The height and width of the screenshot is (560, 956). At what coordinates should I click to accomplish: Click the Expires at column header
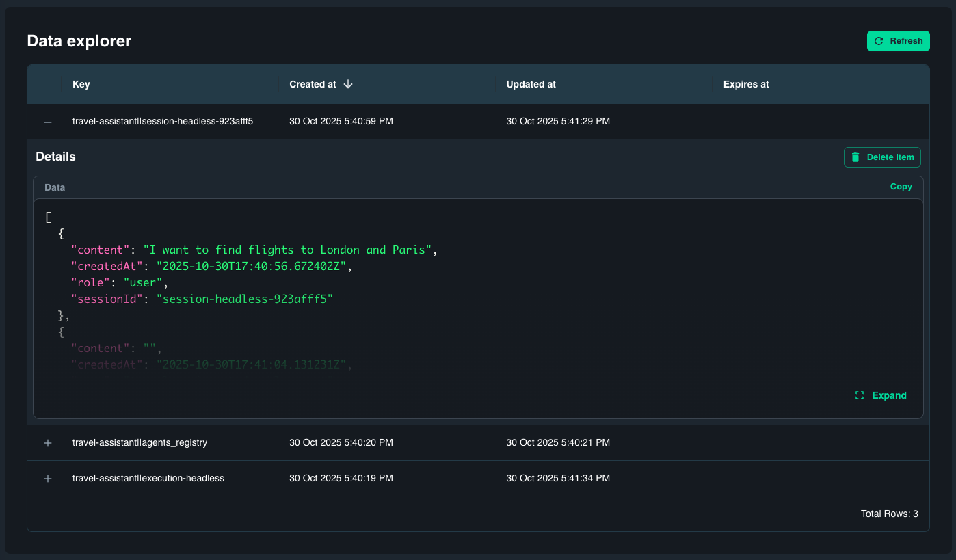click(746, 84)
